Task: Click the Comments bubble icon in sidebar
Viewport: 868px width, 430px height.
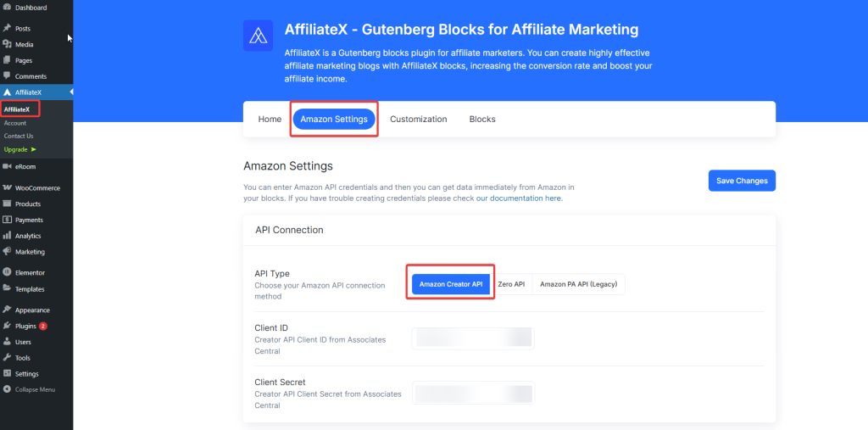Action: pyautogui.click(x=7, y=76)
